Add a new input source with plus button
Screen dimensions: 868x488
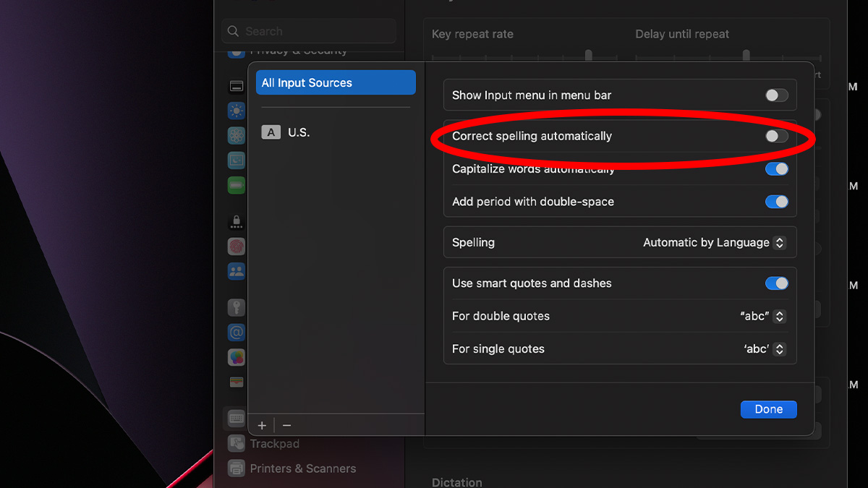[261, 425]
